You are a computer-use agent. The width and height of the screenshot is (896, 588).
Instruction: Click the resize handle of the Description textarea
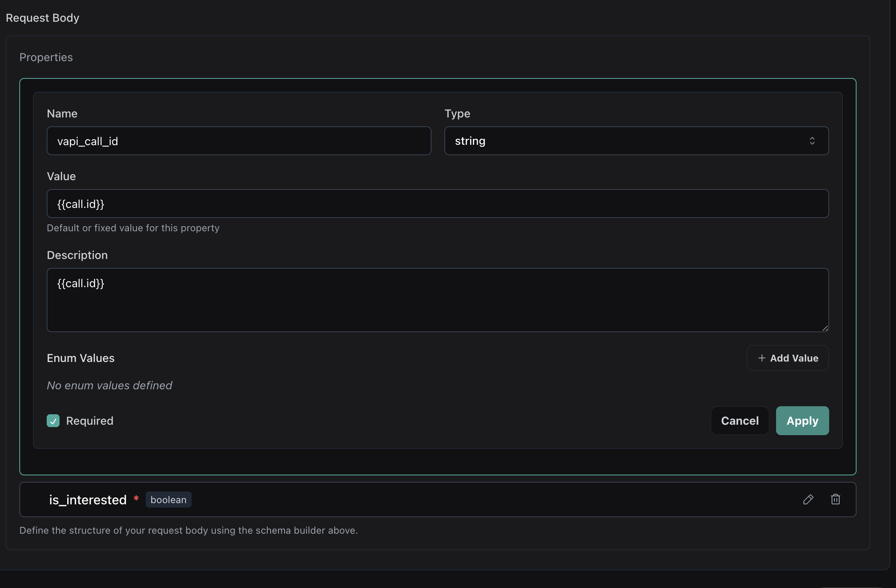coord(826,328)
